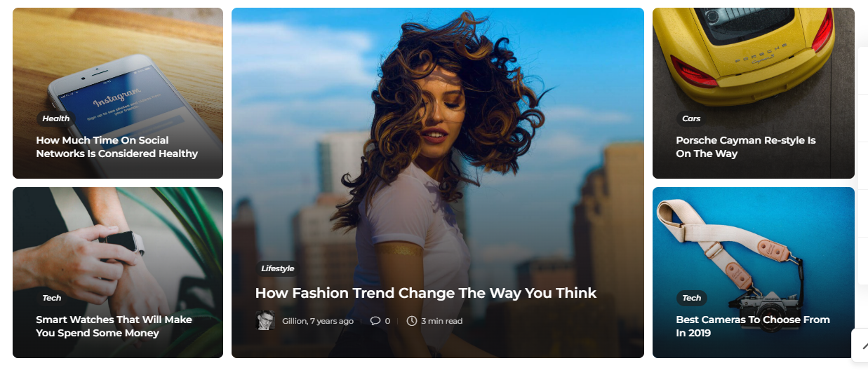
Task: Click the scroll-to-top chevron arrow
Action: click(x=863, y=345)
